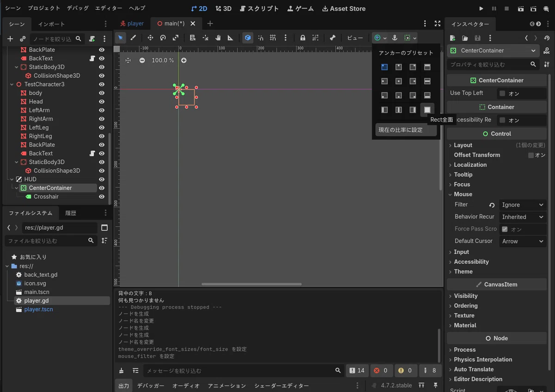Reset the Mouse Filter revert arrow

point(492,205)
